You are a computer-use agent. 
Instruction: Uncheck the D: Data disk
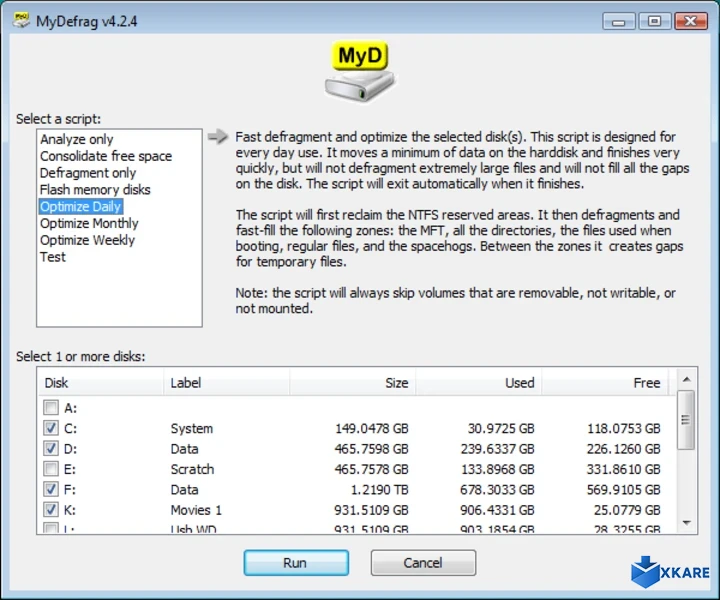[x=51, y=448]
